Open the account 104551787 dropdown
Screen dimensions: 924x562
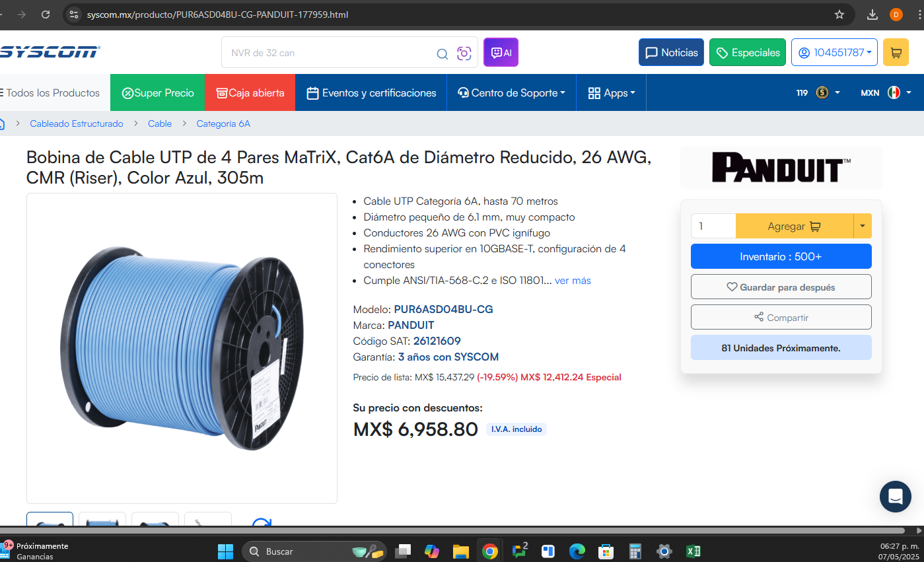tap(834, 52)
